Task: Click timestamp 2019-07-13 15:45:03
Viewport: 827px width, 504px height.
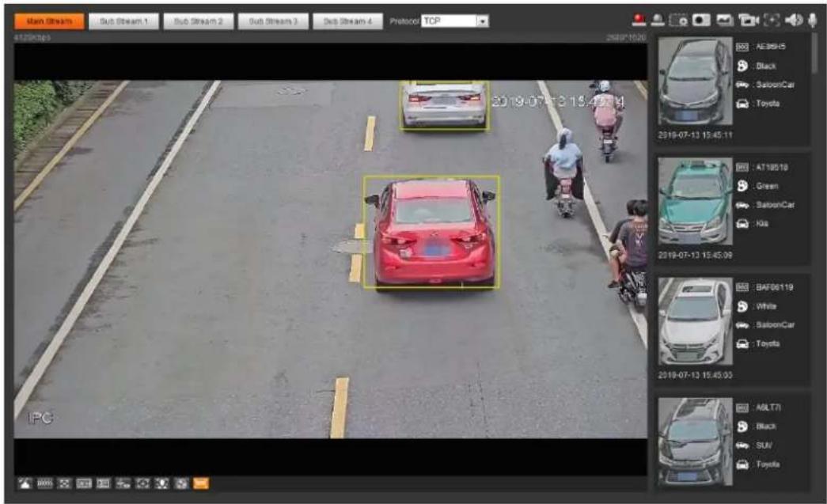Action: 695,375
